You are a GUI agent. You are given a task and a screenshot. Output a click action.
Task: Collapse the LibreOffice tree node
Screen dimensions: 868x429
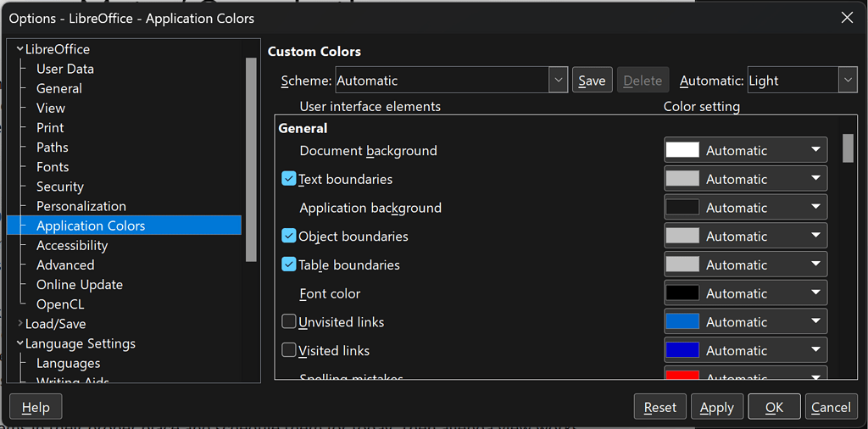(20, 49)
